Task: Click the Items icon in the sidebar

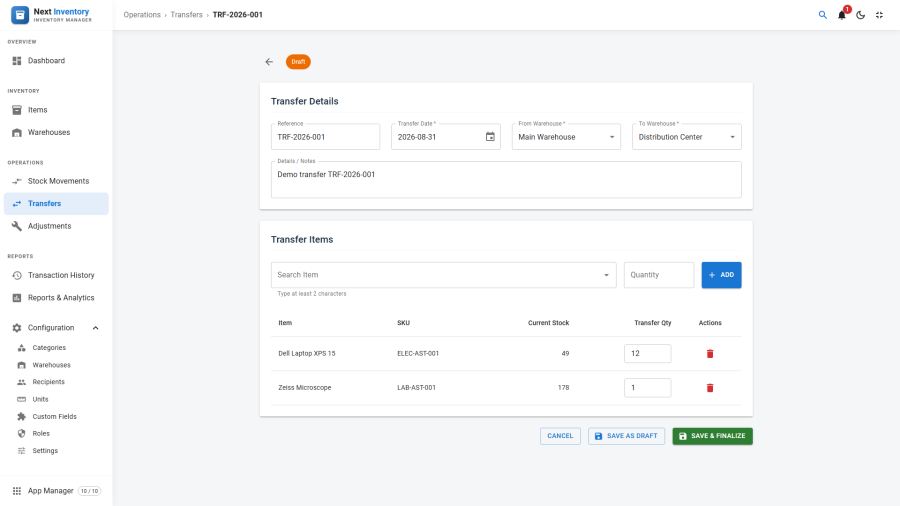Action: click(17, 110)
